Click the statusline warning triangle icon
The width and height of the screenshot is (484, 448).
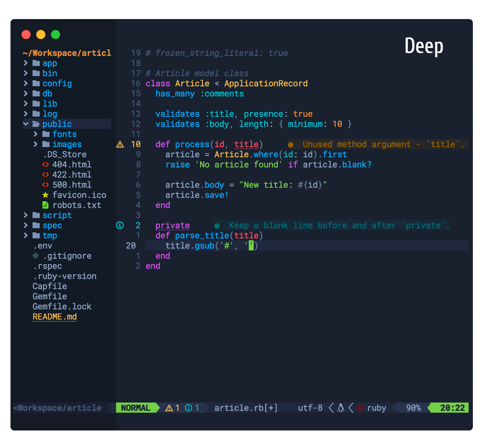pyautogui.click(x=169, y=408)
